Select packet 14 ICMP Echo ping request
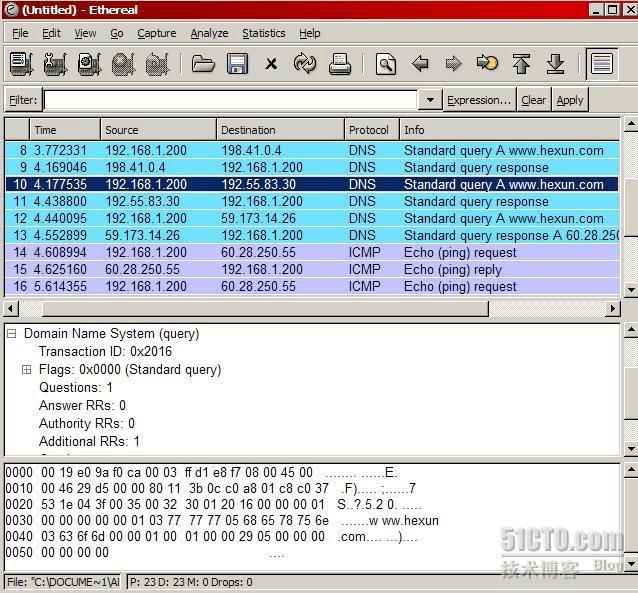This screenshot has width=638, height=593. coord(300,252)
